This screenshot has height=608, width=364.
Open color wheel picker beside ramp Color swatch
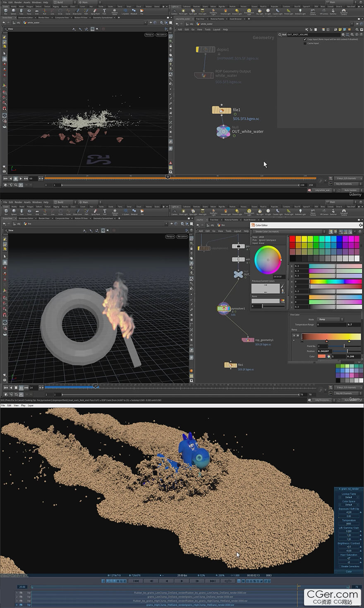[x=329, y=356]
